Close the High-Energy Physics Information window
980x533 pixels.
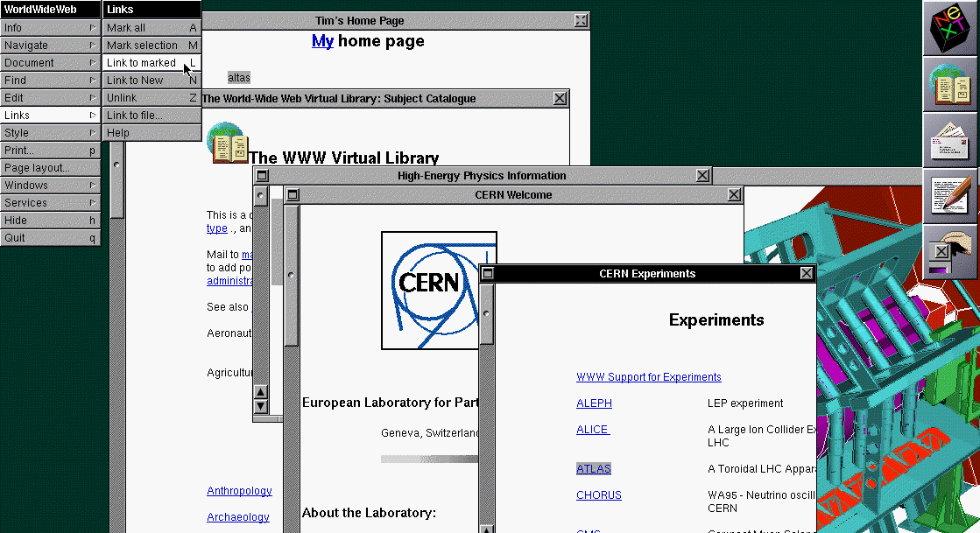point(703,176)
